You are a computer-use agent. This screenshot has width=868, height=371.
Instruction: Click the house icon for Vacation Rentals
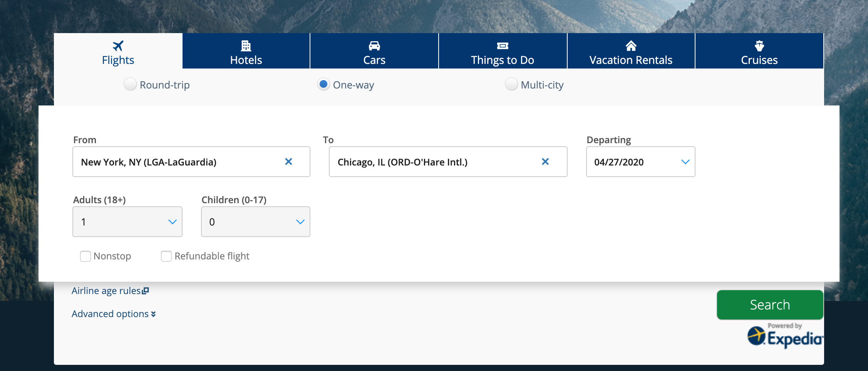631,46
